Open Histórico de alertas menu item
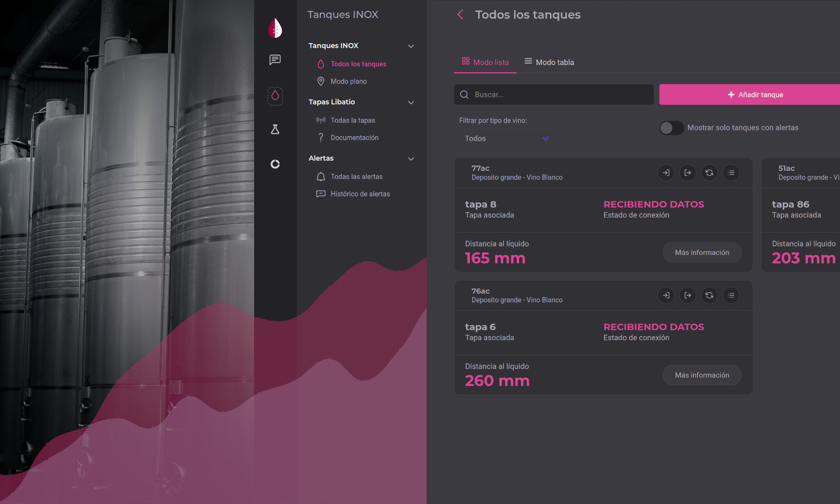The image size is (840, 504). 360,194
